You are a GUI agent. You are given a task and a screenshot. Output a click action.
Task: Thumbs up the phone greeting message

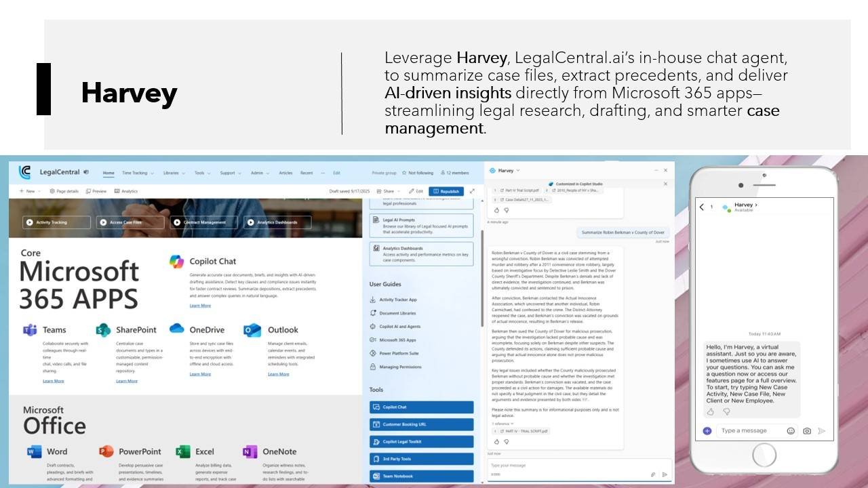[710, 411]
